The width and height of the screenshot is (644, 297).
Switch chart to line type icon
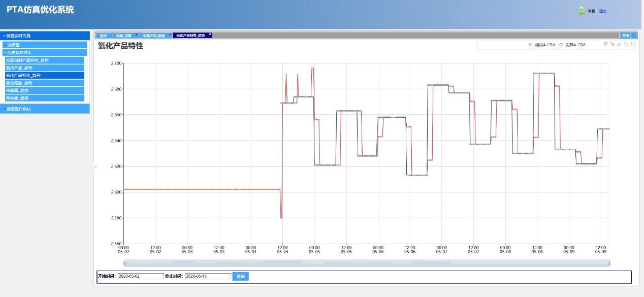click(613, 45)
